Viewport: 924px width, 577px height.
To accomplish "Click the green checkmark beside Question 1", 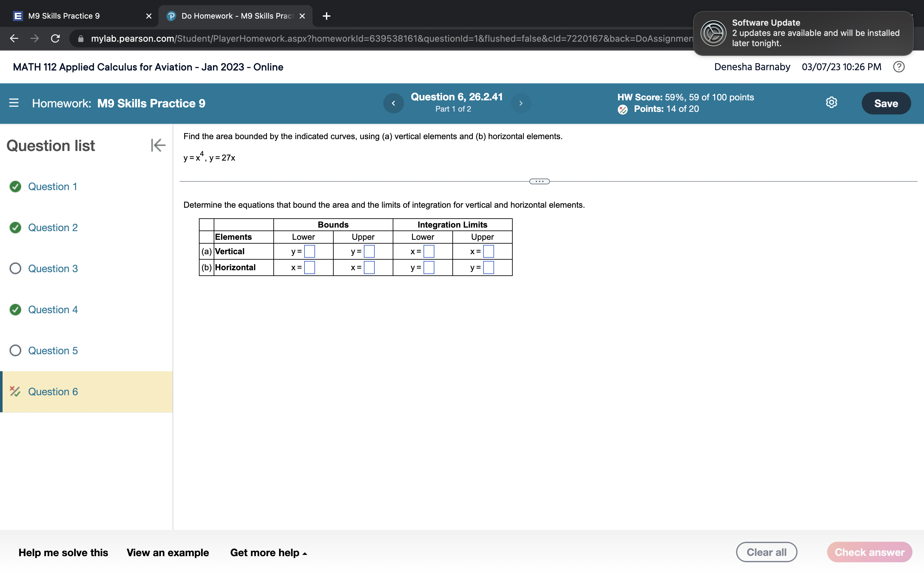I will (15, 187).
